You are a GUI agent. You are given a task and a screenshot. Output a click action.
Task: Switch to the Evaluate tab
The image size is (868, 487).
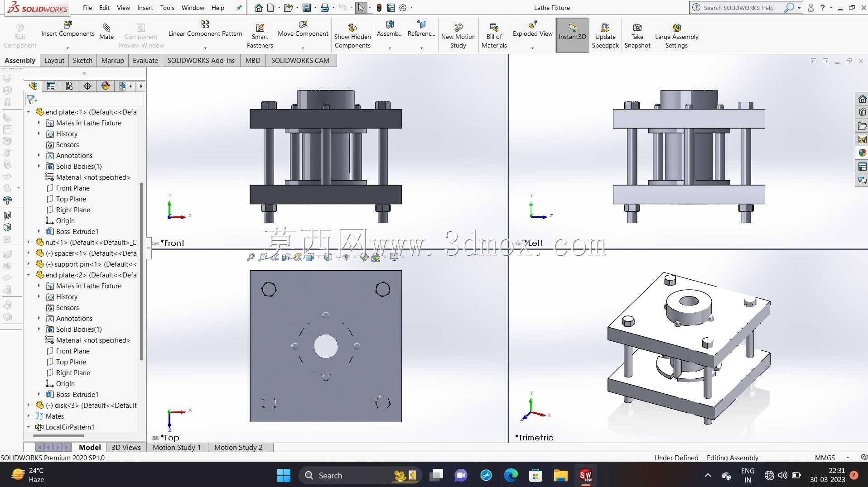145,60
